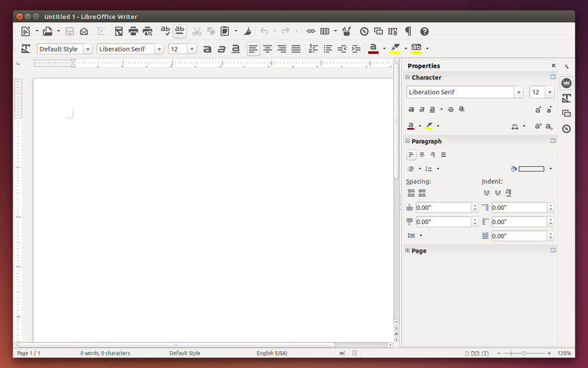
Task: Switch to the sidebar Properties tab
Action: tap(566, 83)
